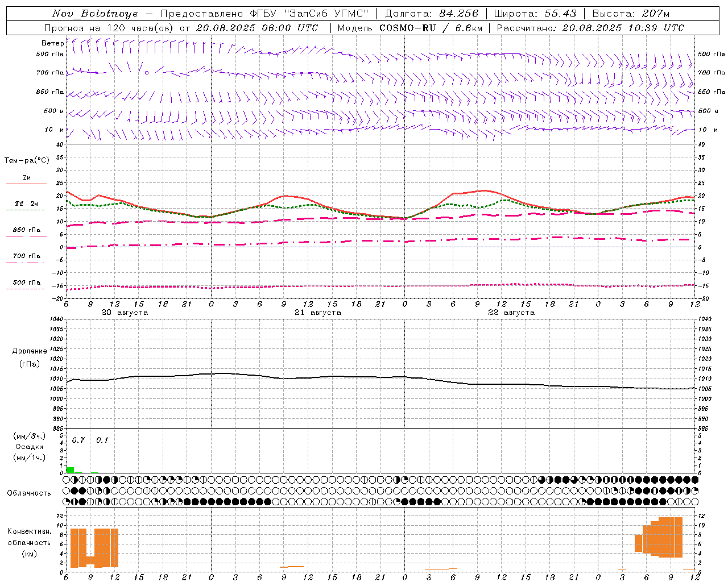Click the Рассчитано: 20.08.2025 10:39 UTC timestamp
The width and height of the screenshot is (728, 582).
(590, 28)
